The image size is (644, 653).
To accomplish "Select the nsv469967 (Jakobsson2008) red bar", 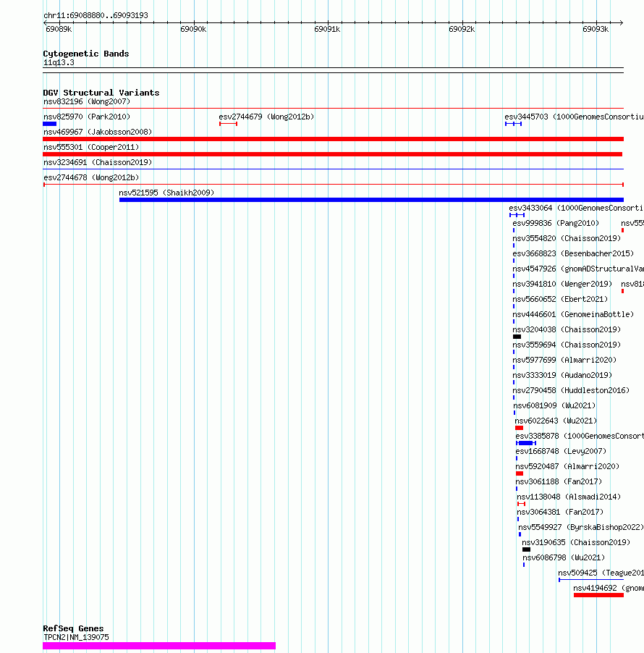I will click(x=333, y=139).
